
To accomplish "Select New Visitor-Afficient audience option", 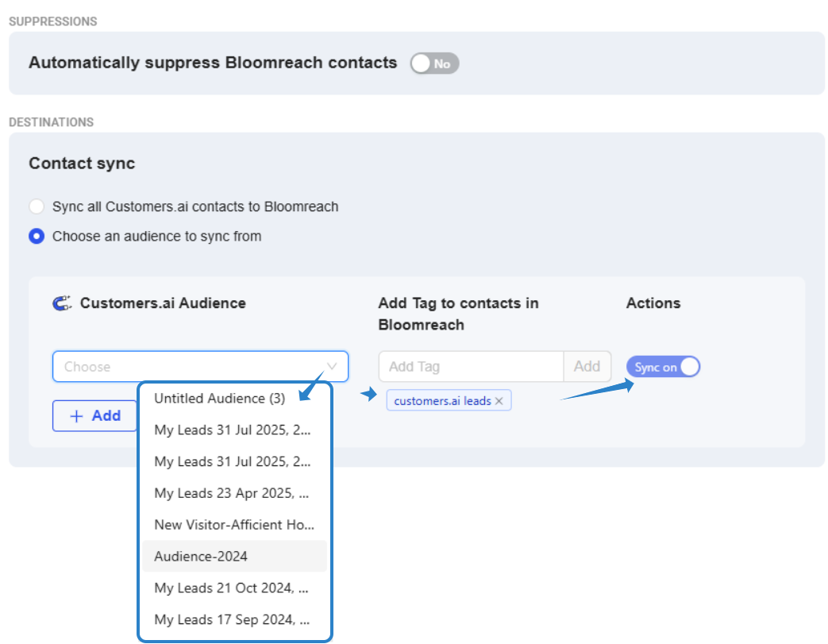I will (234, 525).
